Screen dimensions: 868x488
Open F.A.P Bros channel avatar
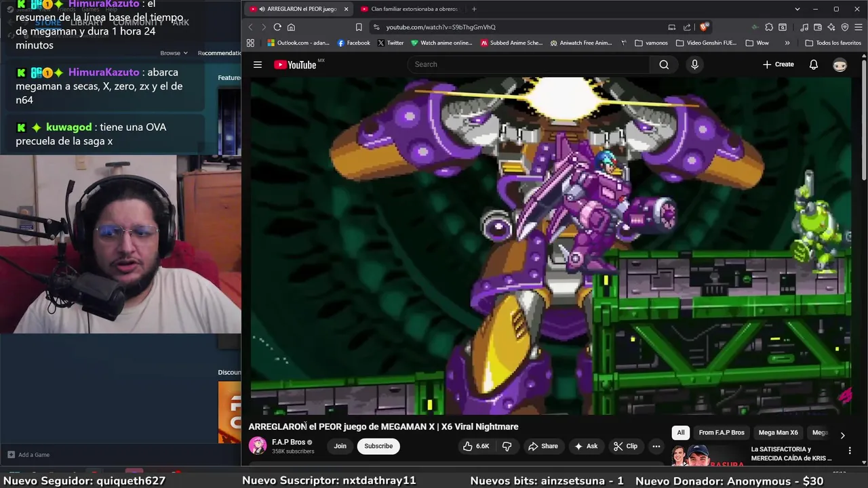[258, 445]
